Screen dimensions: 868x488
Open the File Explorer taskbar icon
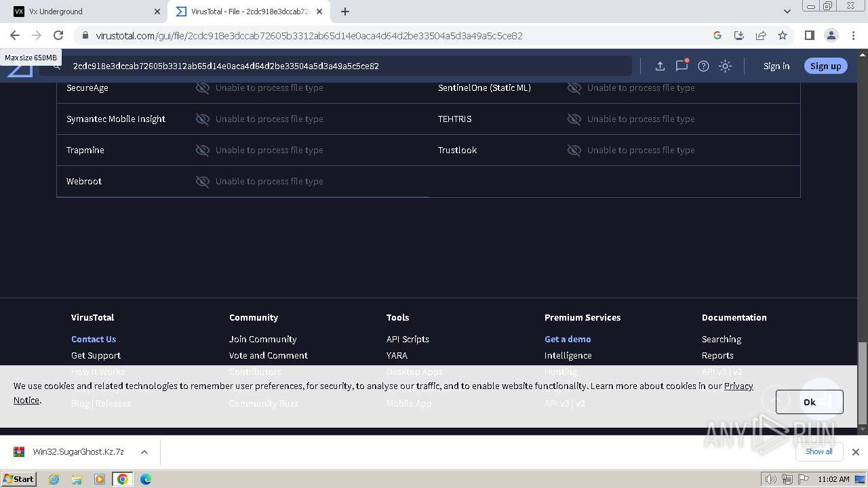click(77, 479)
